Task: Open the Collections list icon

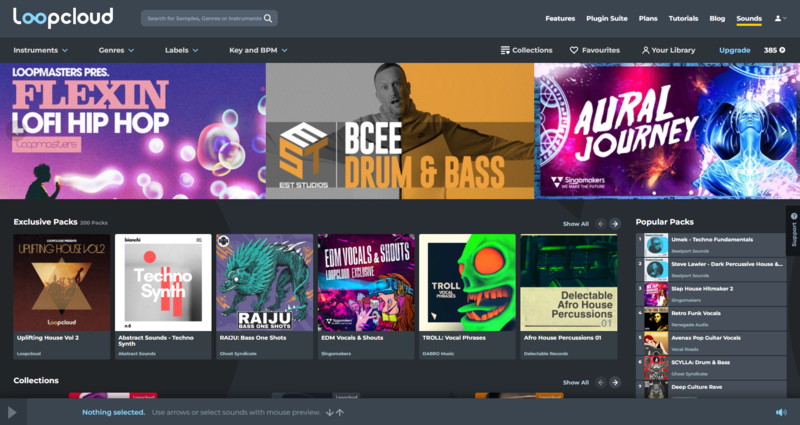Action: 504,50
